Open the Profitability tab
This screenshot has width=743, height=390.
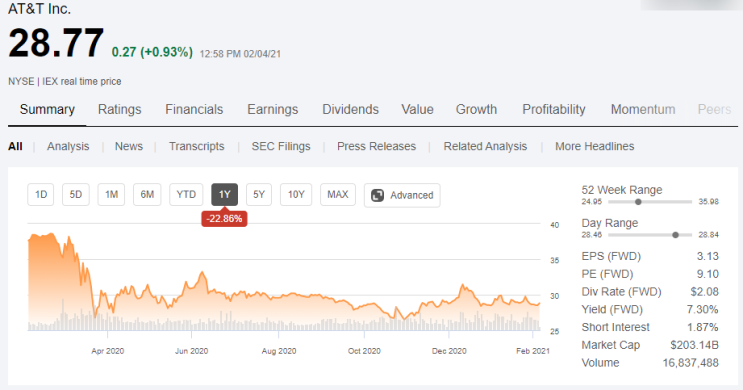[553, 109]
